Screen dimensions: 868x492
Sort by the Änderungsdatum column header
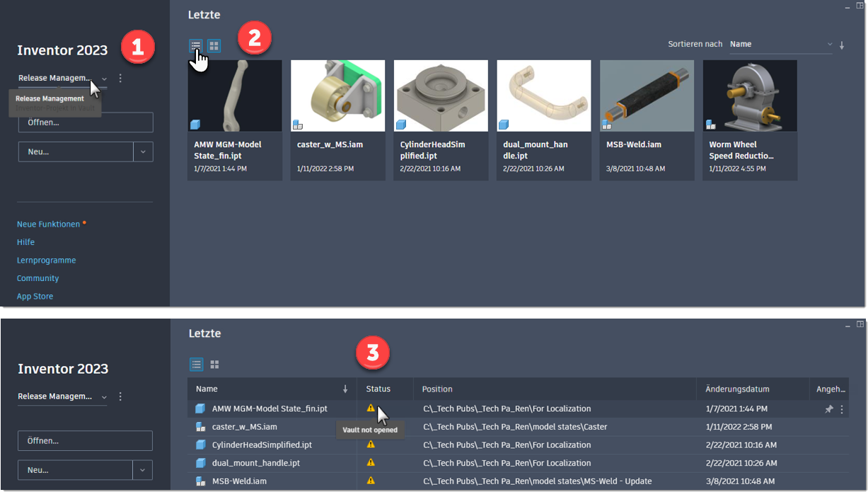(753, 389)
